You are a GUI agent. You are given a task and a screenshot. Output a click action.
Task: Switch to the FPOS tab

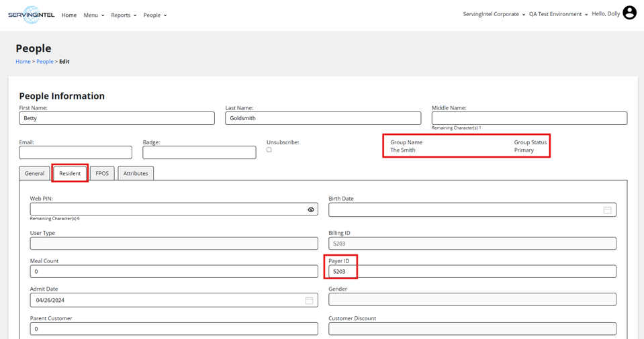[102, 173]
